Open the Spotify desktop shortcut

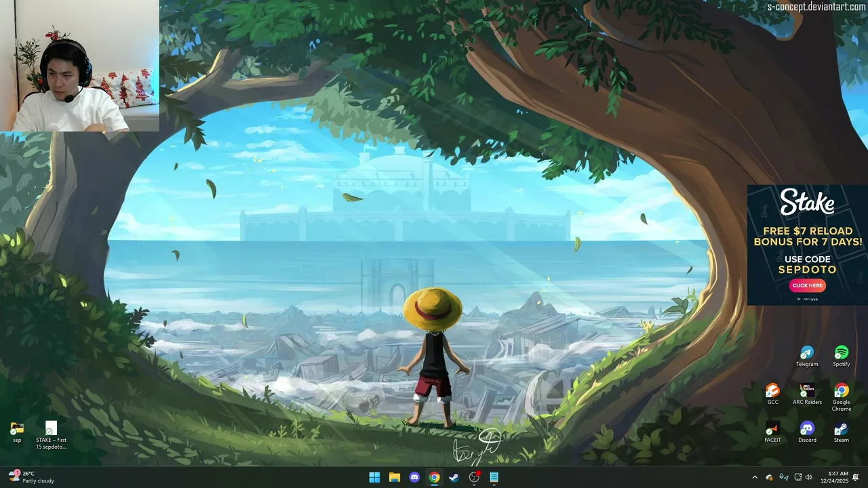(x=842, y=357)
